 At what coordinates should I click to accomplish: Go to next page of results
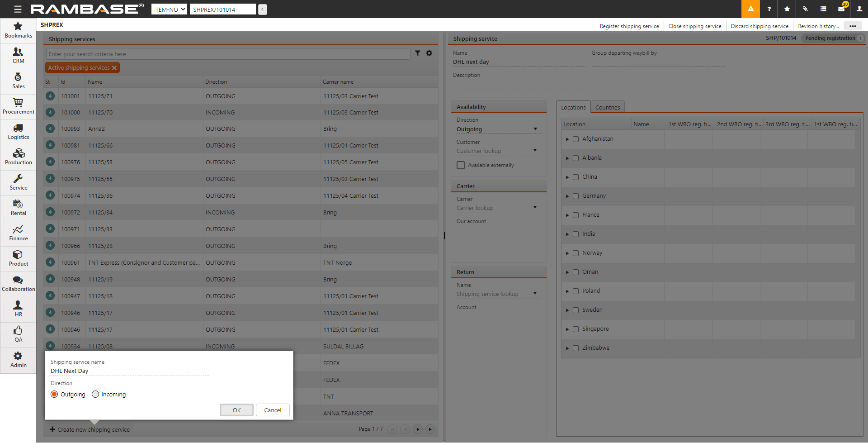(418, 429)
